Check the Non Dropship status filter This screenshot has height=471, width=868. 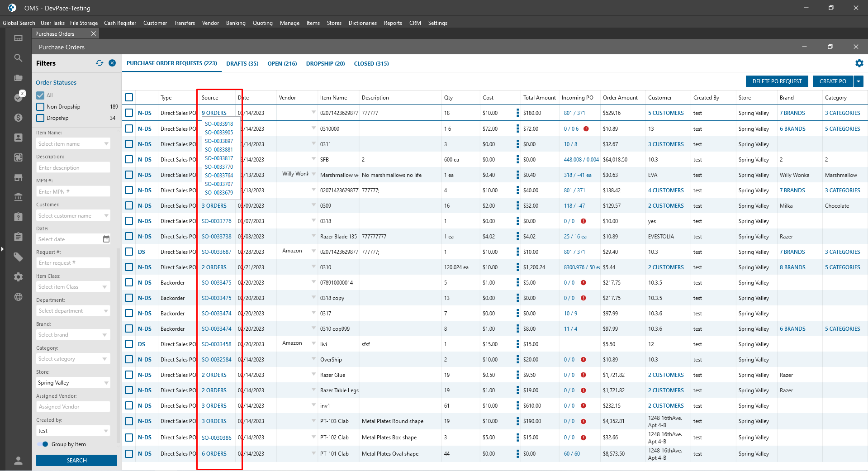pos(40,107)
